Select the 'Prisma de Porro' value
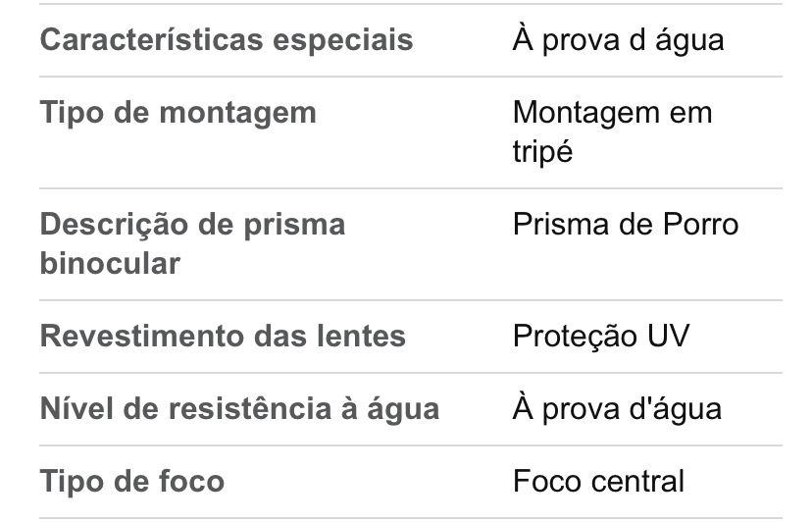This screenshot has height=522, width=812. 625,224
